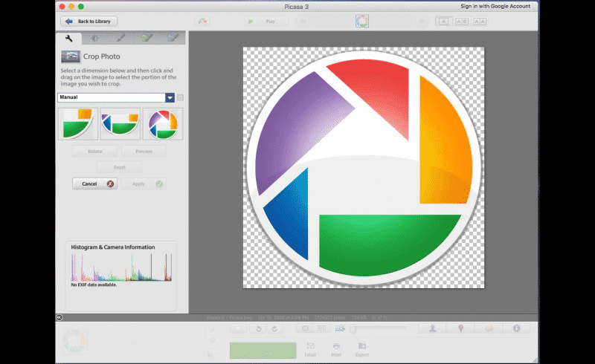The width and height of the screenshot is (595, 364).
Task: Click the actual size view icon
Action: tap(321, 328)
